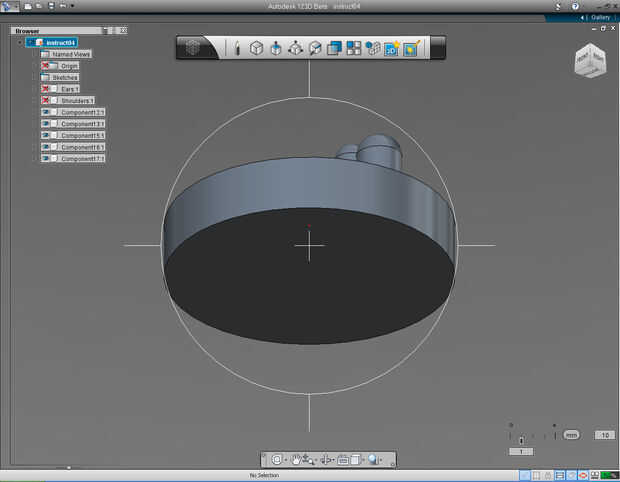Open the application menu button top-left
The width and height of the screenshot is (620, 482).
[x=8, y=6]
